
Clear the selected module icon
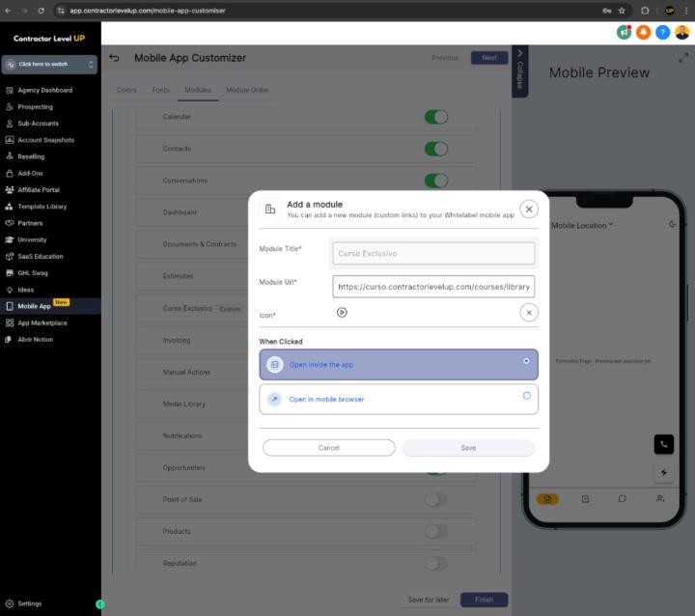528,312
